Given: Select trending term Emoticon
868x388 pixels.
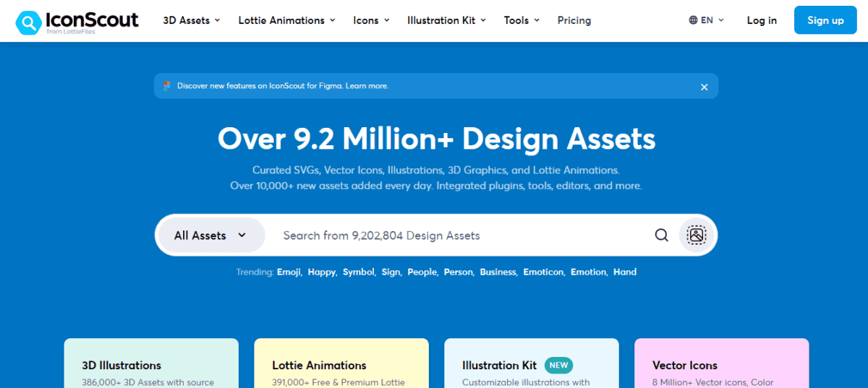Looking at the screenshot, I should click(x=545, y=272).
